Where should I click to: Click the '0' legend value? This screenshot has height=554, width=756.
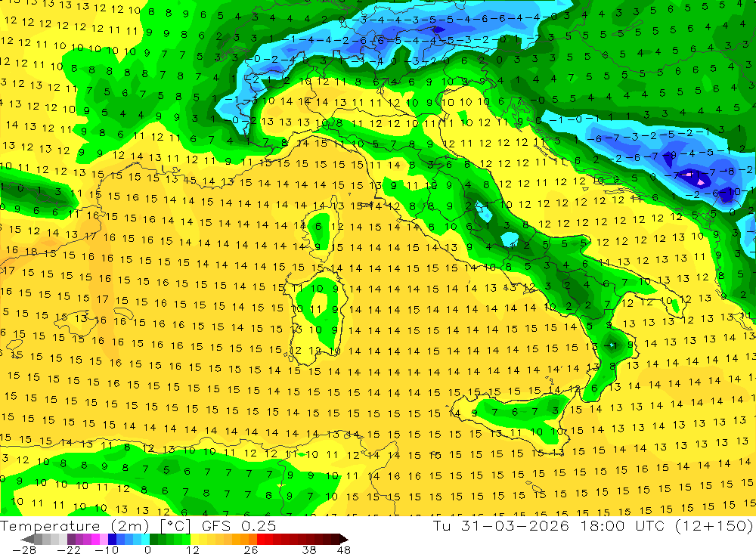[147, 550]
